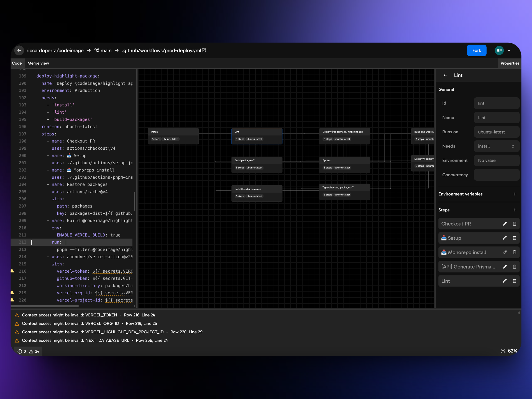Open riccardoperra/codeimage repository link
This screenshot has height=399, width=532.
click(x=55, y=50)
